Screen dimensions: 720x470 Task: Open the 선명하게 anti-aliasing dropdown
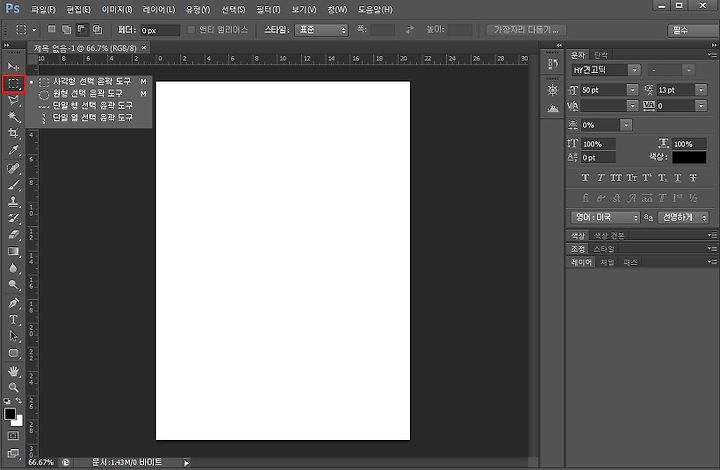point(683,218)
